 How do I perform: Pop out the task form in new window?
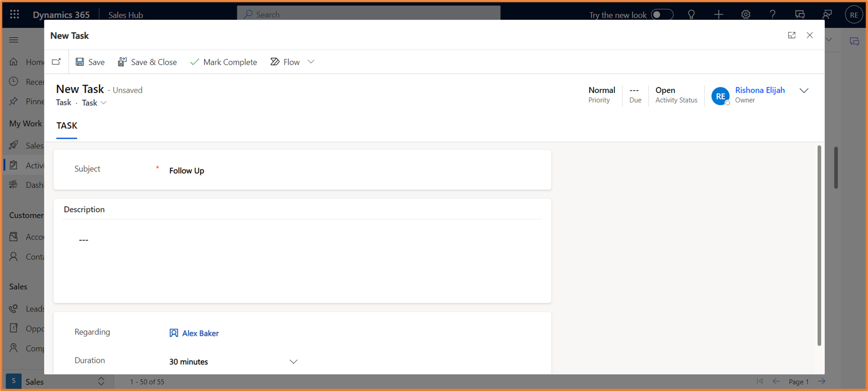pos(57,62)
